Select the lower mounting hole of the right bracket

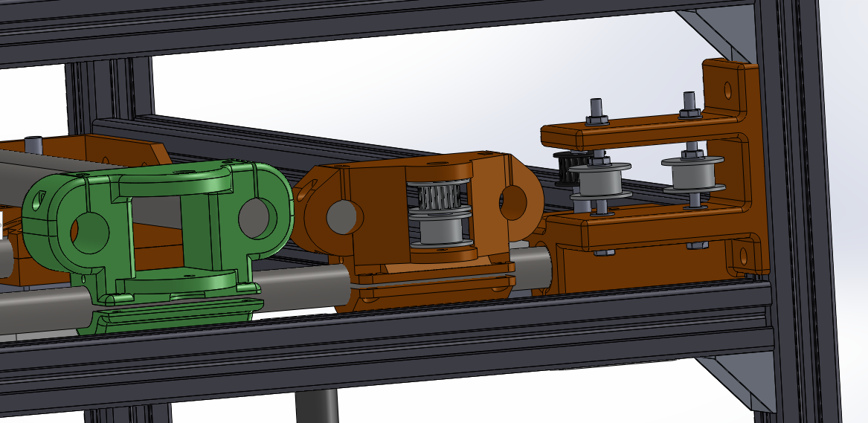(x=743, y=256)
